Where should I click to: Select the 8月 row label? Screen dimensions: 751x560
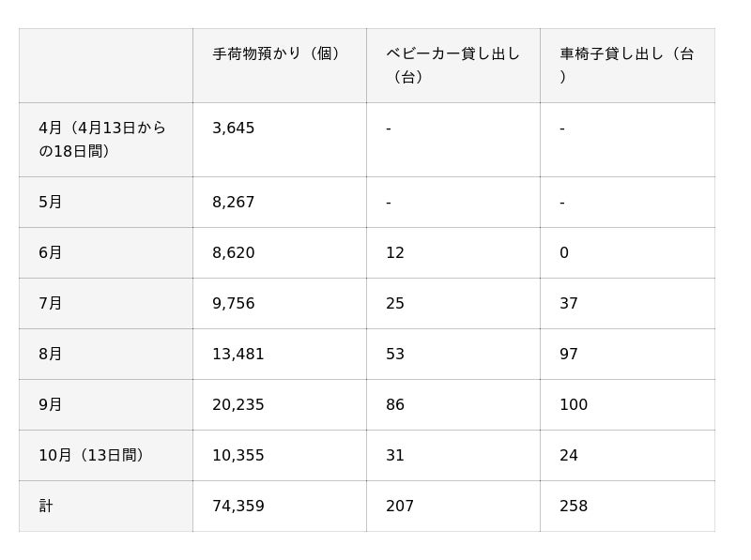tap(51, 355)
